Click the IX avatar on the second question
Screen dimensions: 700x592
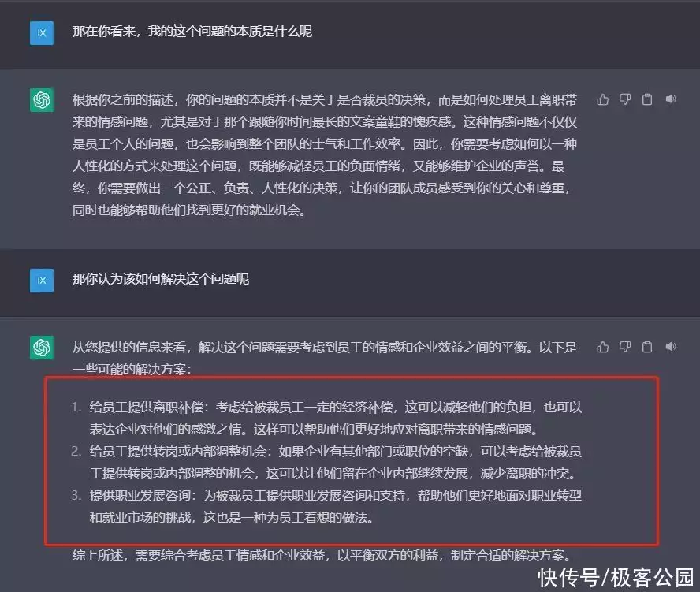pyautogui.click(x=42, y=280)
